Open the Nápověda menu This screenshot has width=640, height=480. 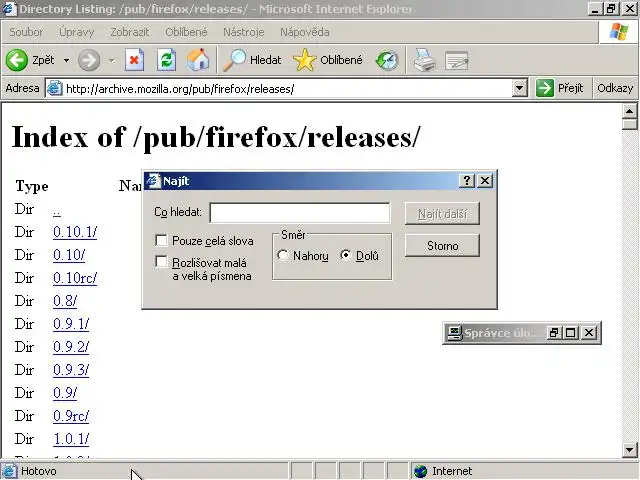[x=304, y=32]
